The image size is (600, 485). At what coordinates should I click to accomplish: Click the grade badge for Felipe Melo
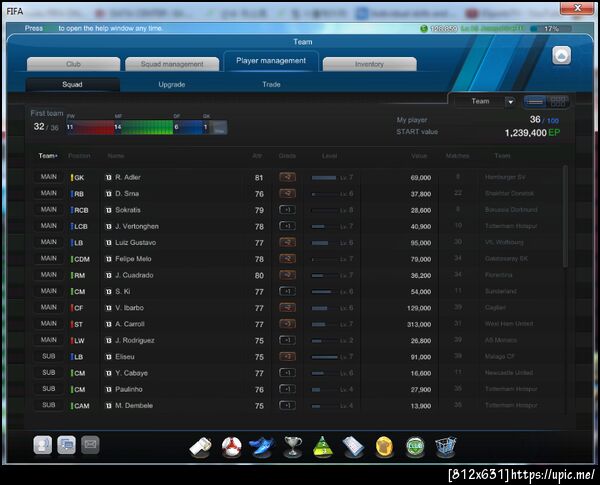(x=287, y=259)
